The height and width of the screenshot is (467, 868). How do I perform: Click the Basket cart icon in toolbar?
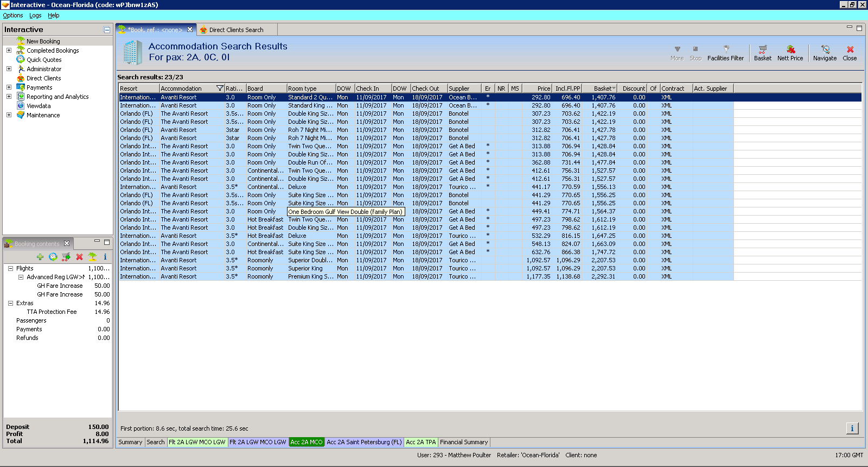click(762, 53)
